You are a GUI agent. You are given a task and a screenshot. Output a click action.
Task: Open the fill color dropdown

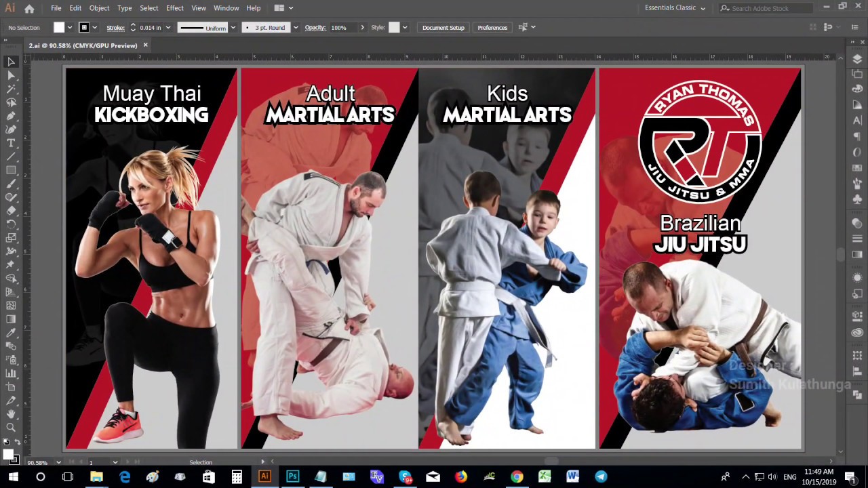(x=69, y=28)
